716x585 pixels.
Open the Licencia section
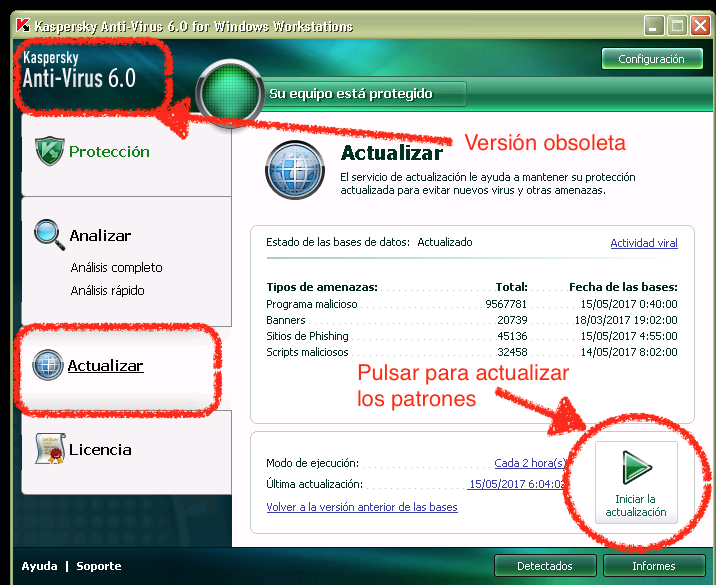[x=100, y=450]
